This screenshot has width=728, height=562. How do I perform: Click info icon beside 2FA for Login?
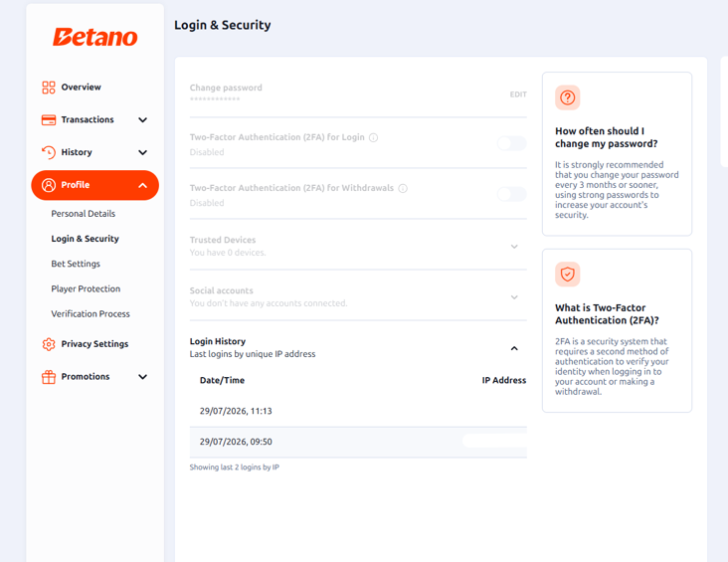(373, 137)
